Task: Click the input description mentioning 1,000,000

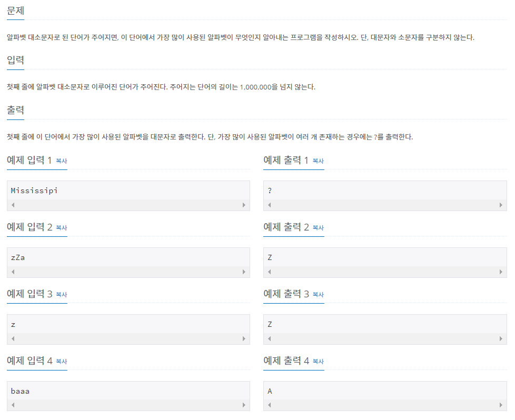Action: coord(161,87)
